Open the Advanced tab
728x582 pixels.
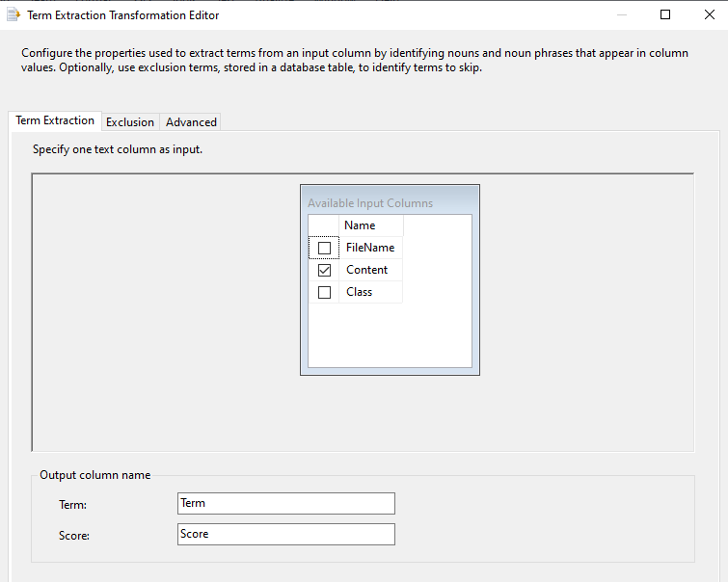coord(191,122)
